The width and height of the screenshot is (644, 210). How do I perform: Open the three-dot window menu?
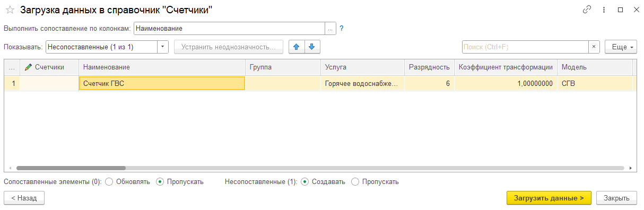click(x=604, y=10)
